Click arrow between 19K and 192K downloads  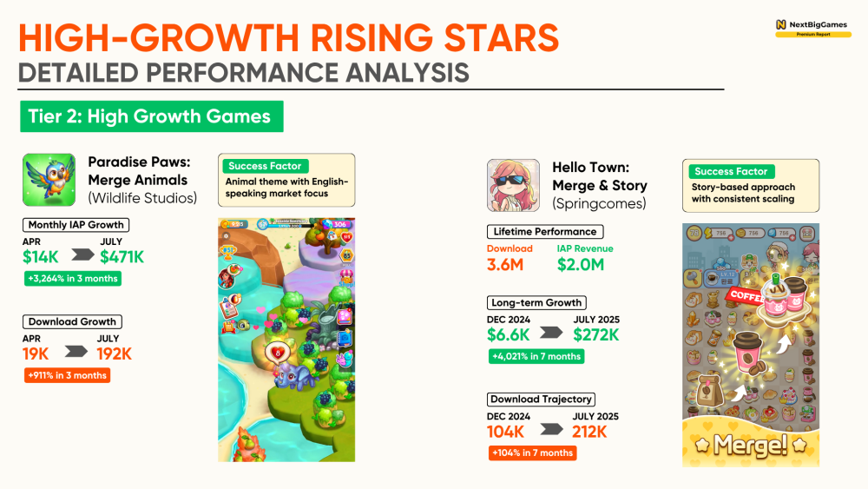(76, 352)
